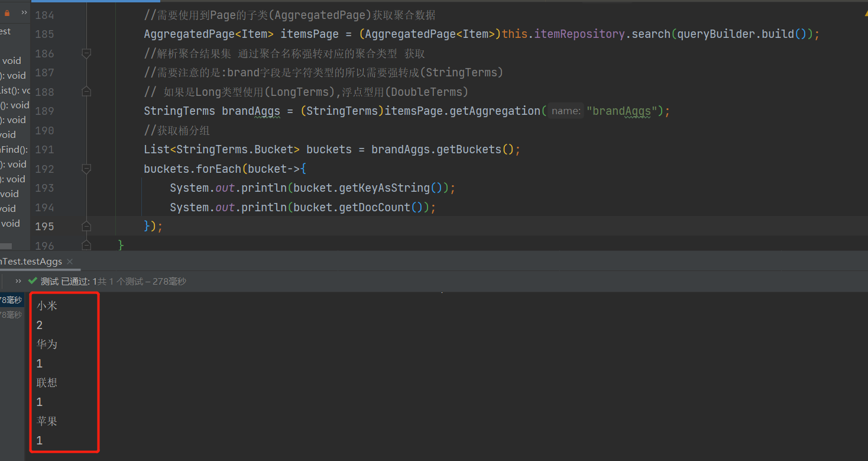Click line number 194 in the gutter

44,207
